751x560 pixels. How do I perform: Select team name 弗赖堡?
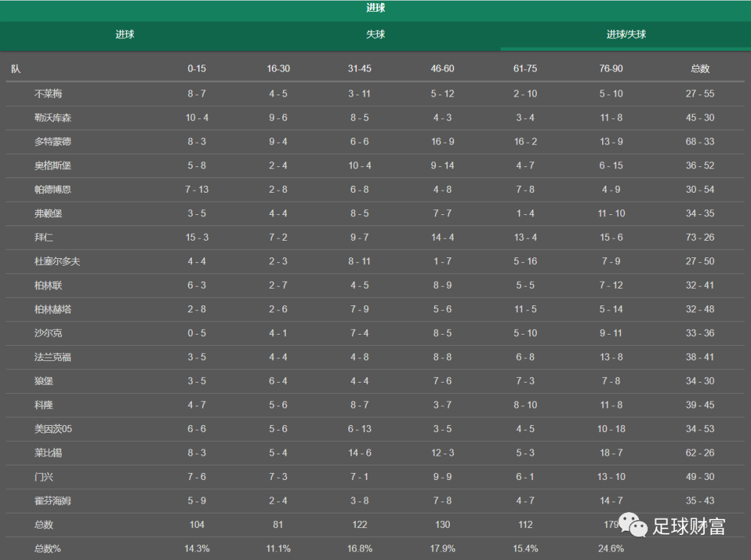pyautogui.click(x=49, y=214)
